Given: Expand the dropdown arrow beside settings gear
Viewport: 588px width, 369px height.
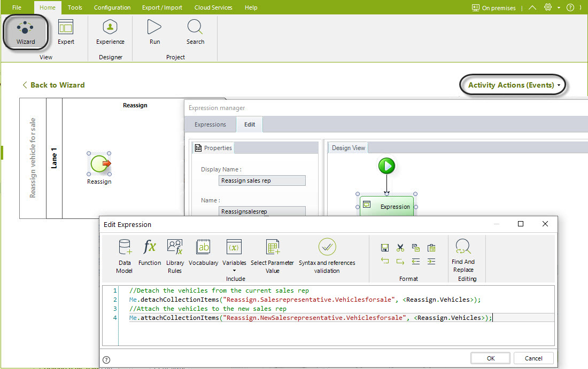Looking at the screenshot, I should [559, 8].
